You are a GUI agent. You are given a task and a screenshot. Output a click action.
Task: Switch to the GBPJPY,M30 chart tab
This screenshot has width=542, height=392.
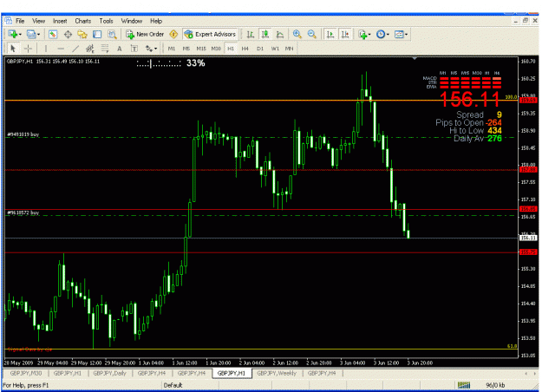tap(25, 373)
